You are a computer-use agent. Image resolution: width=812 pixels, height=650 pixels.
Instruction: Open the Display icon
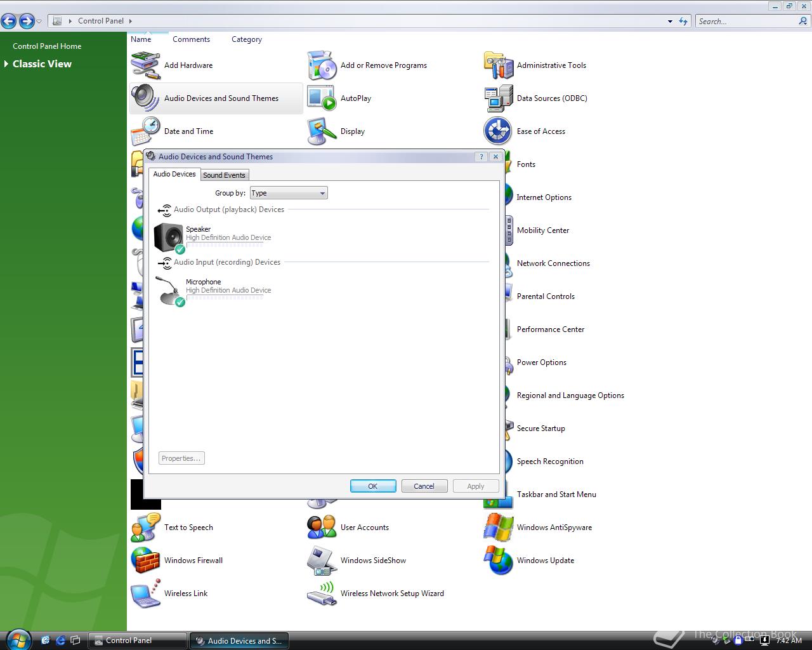pos(322,131)
